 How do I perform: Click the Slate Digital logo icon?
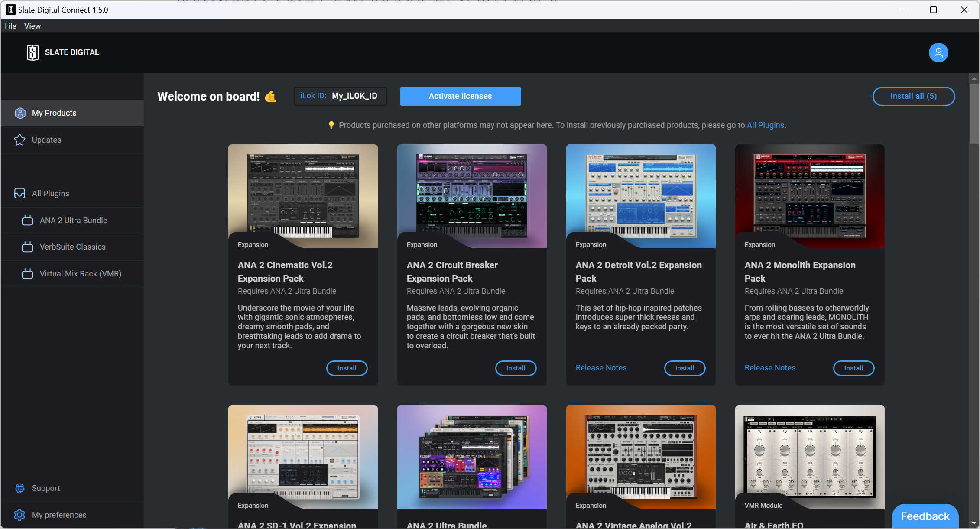click(x=32, y=52)
